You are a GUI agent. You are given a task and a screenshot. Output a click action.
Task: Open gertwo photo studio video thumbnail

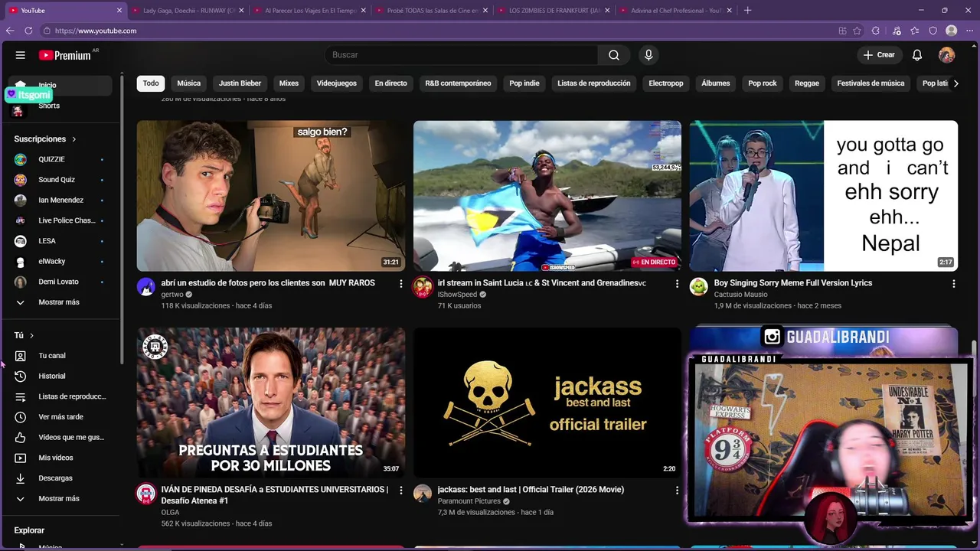271,196
